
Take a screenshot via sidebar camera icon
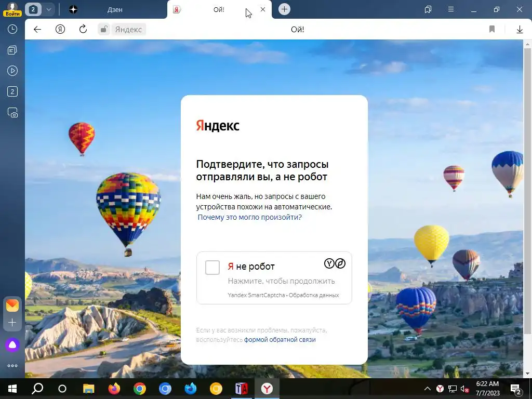(12, 113)
